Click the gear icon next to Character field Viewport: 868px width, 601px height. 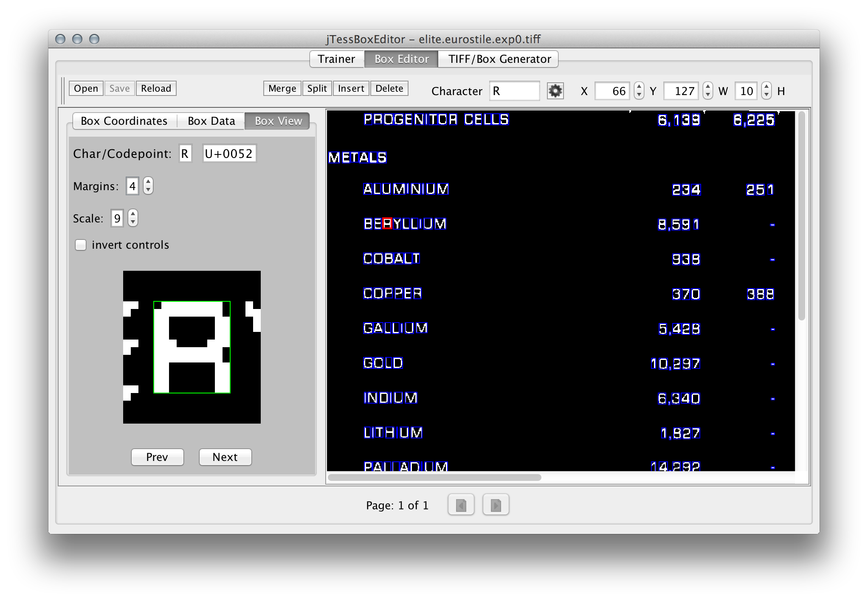click(555, 91)
